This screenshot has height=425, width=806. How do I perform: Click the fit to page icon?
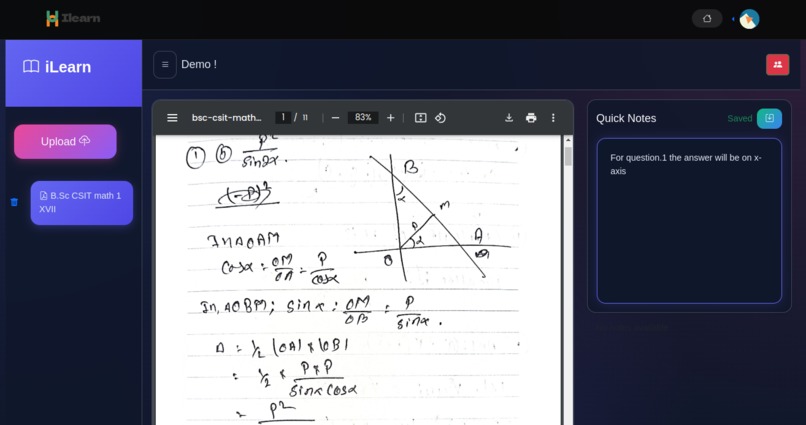[420, 118]
